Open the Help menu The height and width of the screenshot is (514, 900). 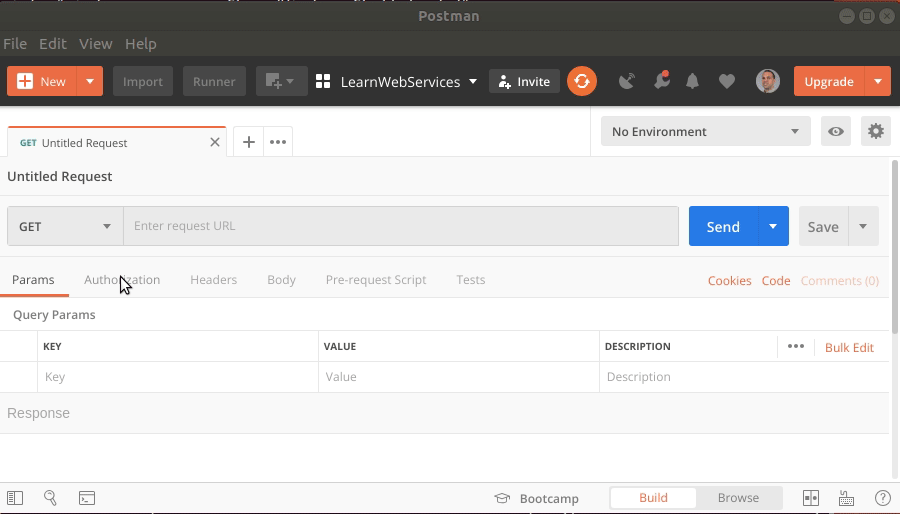click(141, 44)
